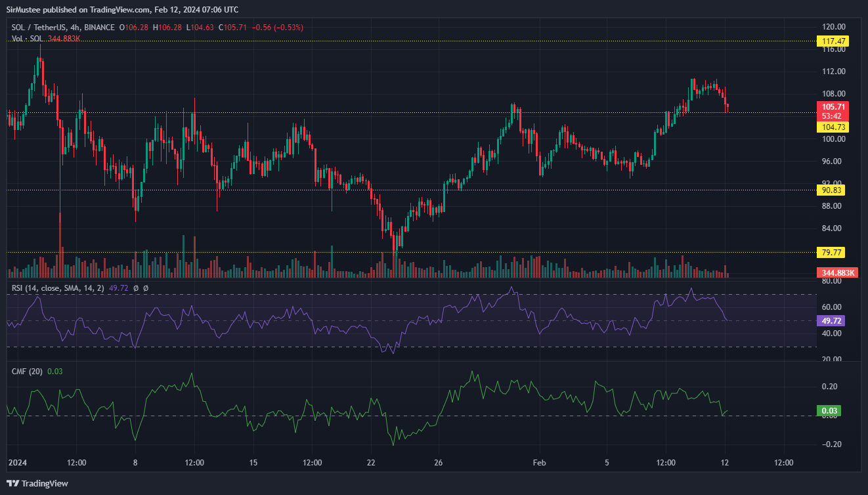The height and width of the screenshot is (495, 868).
Task: Click the 2024 label on time axis
Action: [18, 463]
